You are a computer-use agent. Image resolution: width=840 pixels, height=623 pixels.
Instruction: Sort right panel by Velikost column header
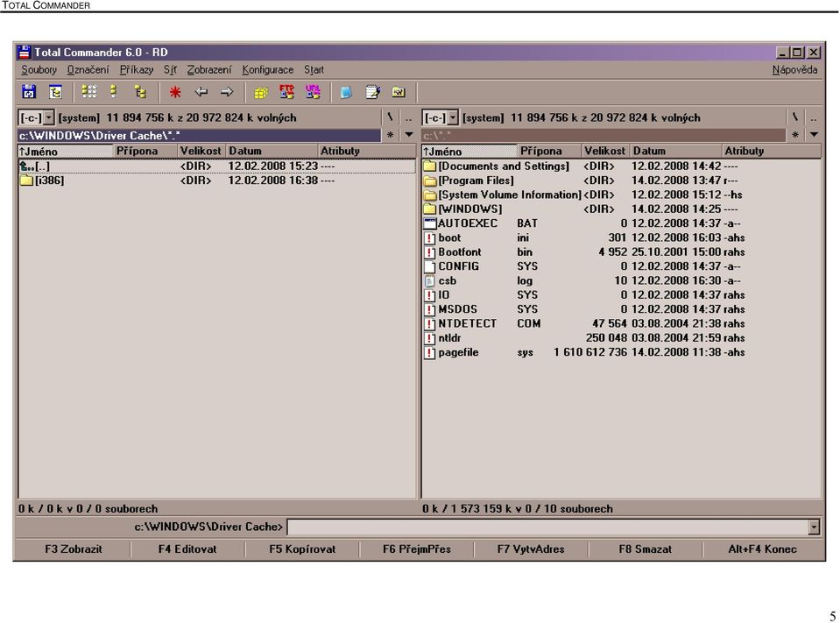tap(605, 151)
